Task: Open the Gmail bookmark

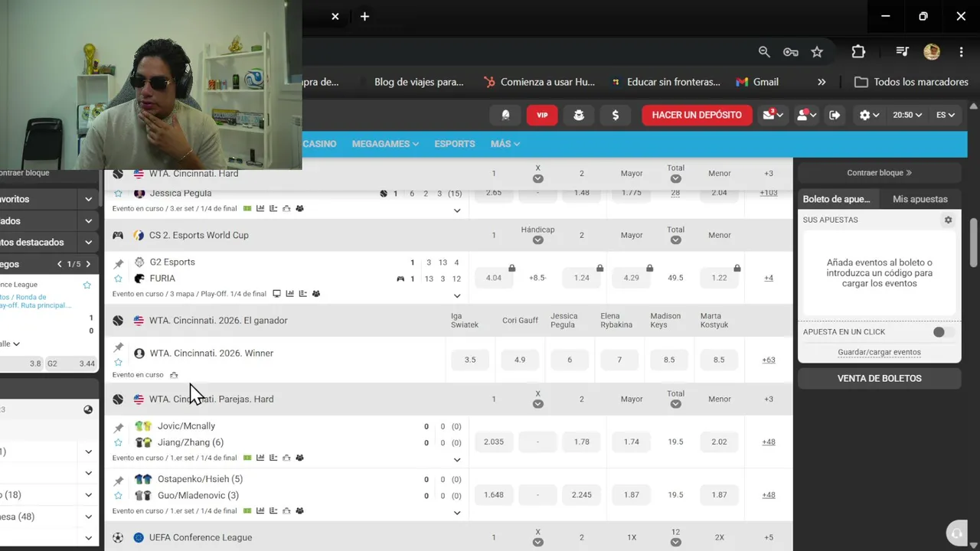Action: coord(757,82)
